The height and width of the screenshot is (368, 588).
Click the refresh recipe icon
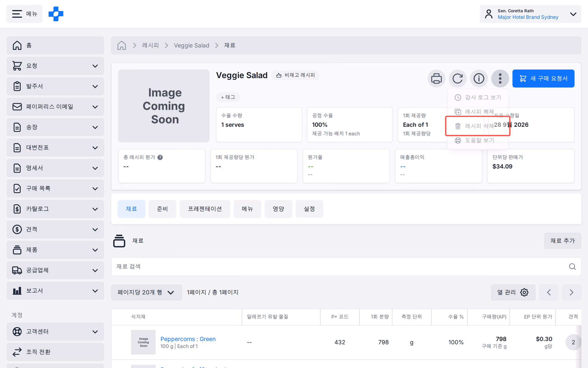click(x=458, y=78)
